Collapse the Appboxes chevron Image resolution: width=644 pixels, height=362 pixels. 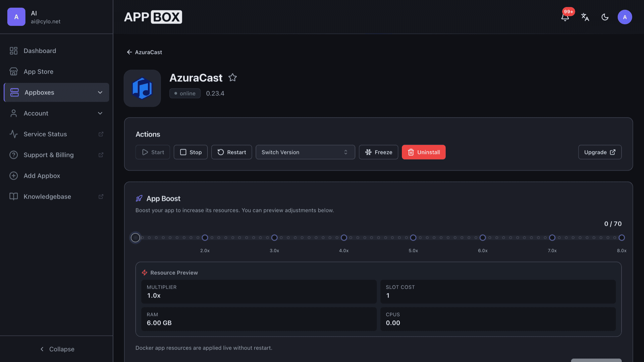100,92
